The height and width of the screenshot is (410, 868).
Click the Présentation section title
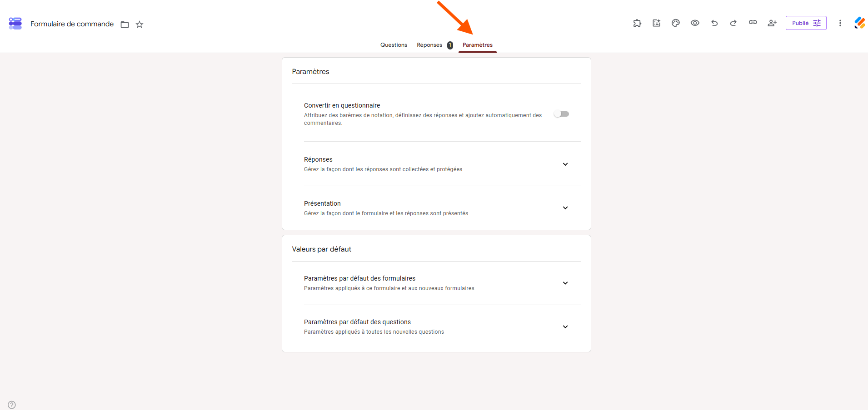pos(322,203)
